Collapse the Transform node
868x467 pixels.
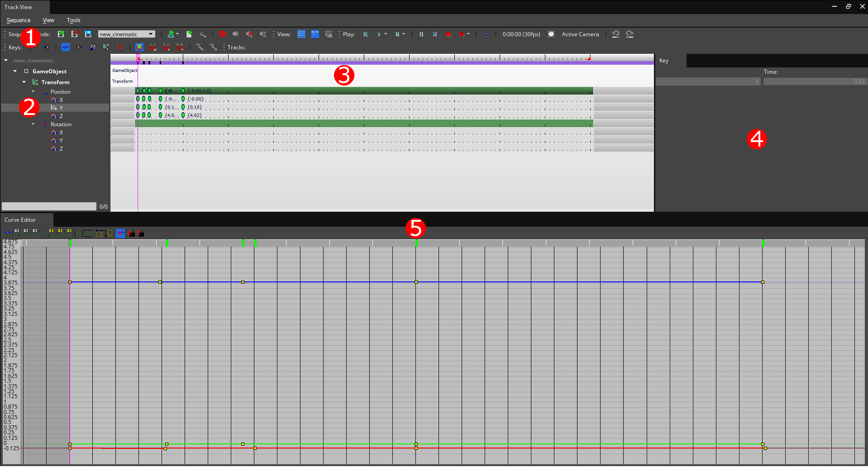24,82
